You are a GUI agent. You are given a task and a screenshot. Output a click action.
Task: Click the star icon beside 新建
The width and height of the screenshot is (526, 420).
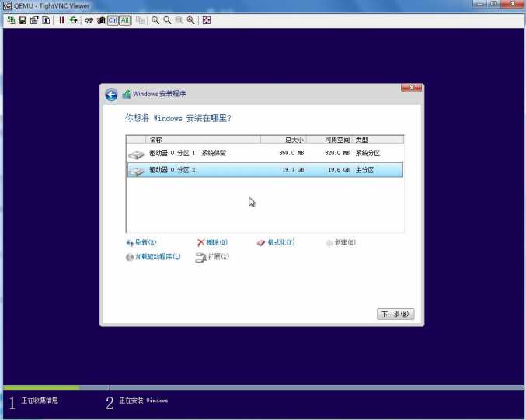pos(329,243)
